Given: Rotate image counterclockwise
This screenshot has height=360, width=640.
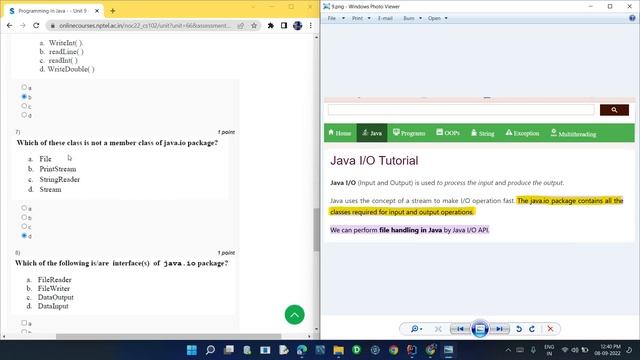Looking at the screenshot, I should (519, 329).
